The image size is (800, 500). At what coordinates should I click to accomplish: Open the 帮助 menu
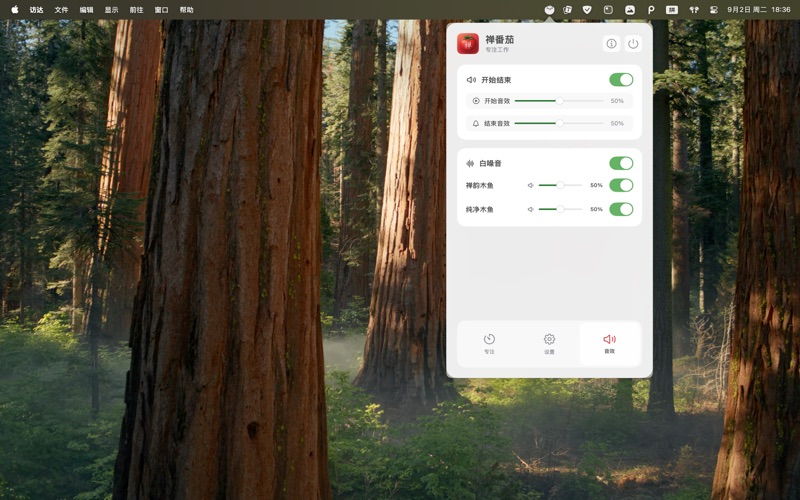tap(186, 9)
